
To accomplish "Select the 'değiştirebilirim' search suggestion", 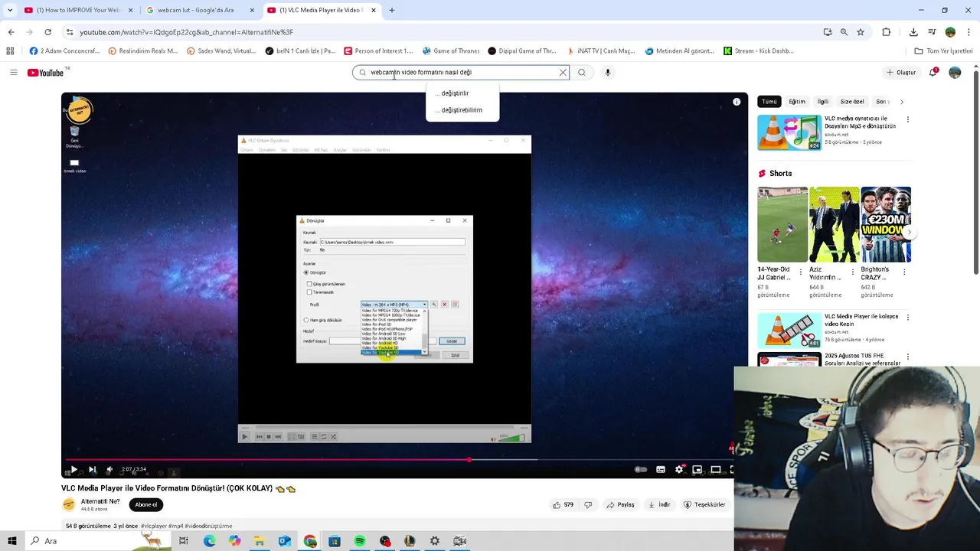I will coord(462,110).
